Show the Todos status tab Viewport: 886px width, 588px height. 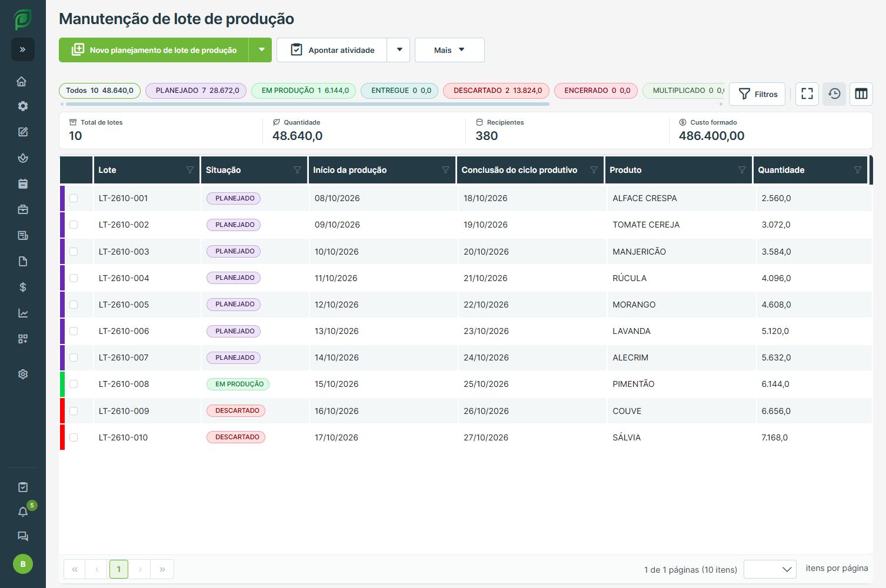[99, 91]
